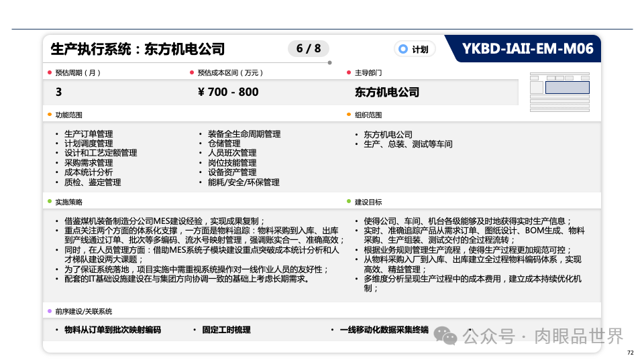Click the 质检、鉴定管理 bullet item
This screenshot has height=362, width=644.
point(93,182)
